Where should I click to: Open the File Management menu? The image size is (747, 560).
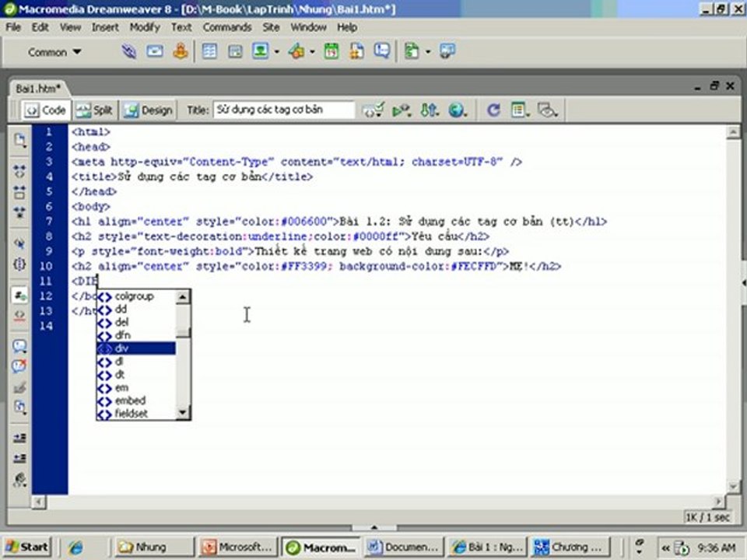[x=430, y=110]
